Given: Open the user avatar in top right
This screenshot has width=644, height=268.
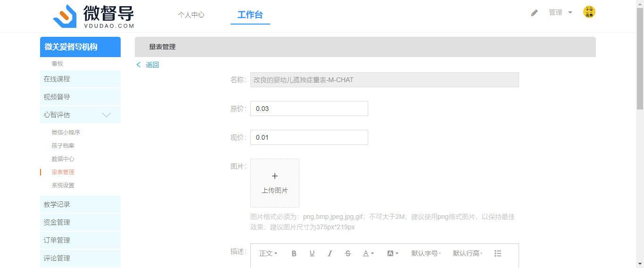Looking at the screenshot, I should (x=589, y=12).
